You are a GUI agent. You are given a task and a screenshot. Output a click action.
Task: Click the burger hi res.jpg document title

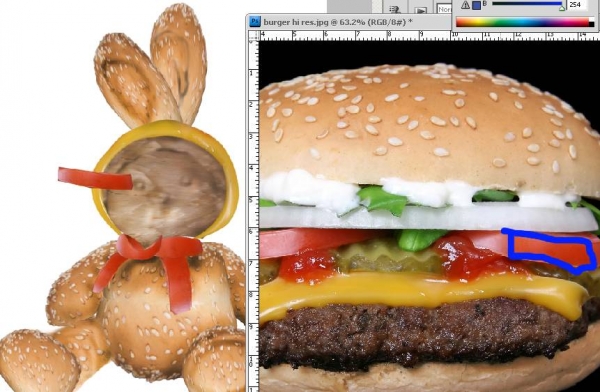[x=338, y=22]
